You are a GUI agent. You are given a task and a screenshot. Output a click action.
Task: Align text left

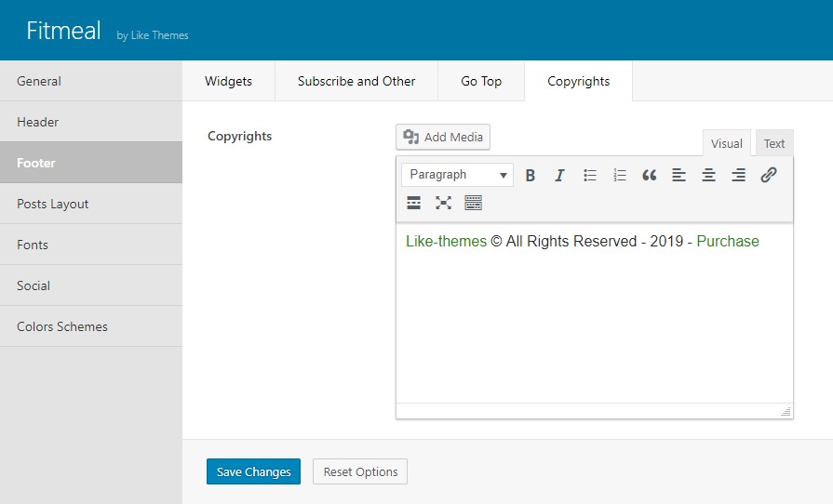pyautogui.click(x=678, y=175)
